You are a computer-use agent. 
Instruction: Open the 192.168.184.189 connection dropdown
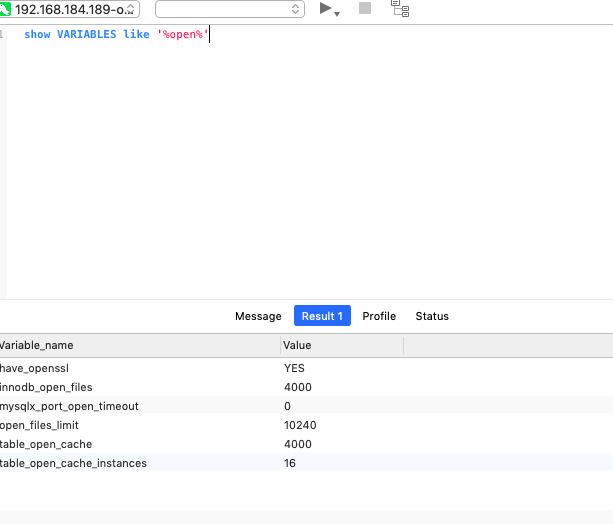70,9
